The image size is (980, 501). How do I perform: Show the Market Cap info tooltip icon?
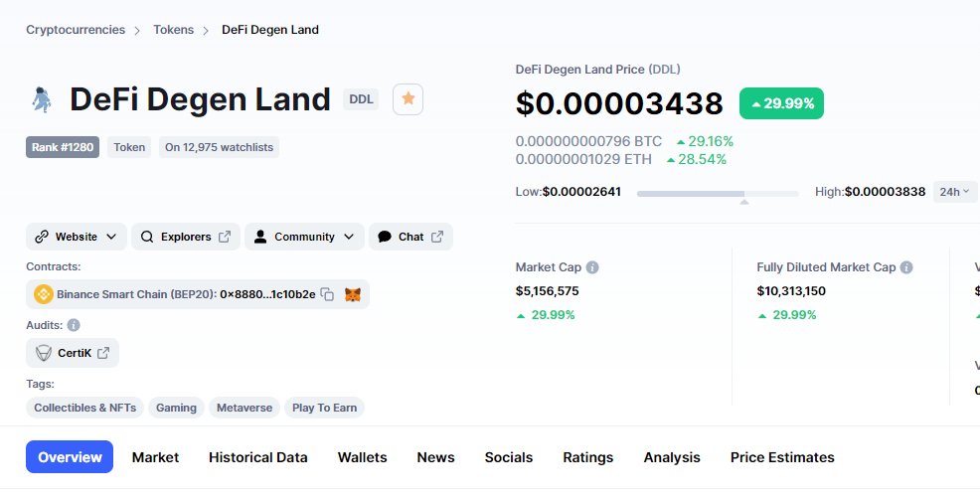point(591,267)
